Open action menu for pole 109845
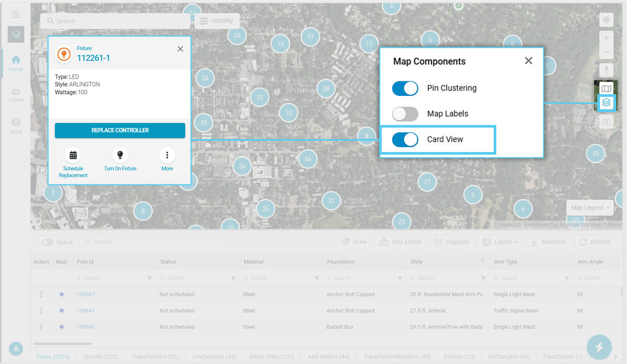 click(x=41, y=327)
